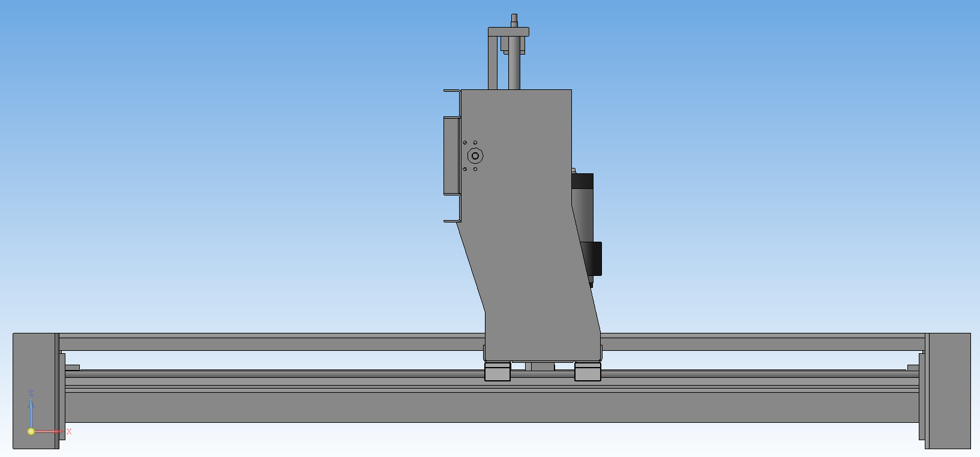The image size is (980, 457).
Task: Select the right end plate of the frame
Action: click(x=948, y=390)
